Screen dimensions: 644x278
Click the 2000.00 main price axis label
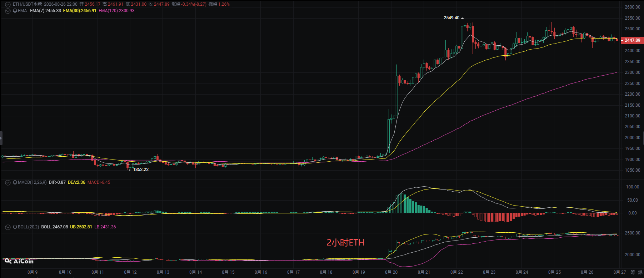pyautogui.click(x=633, y=138)
